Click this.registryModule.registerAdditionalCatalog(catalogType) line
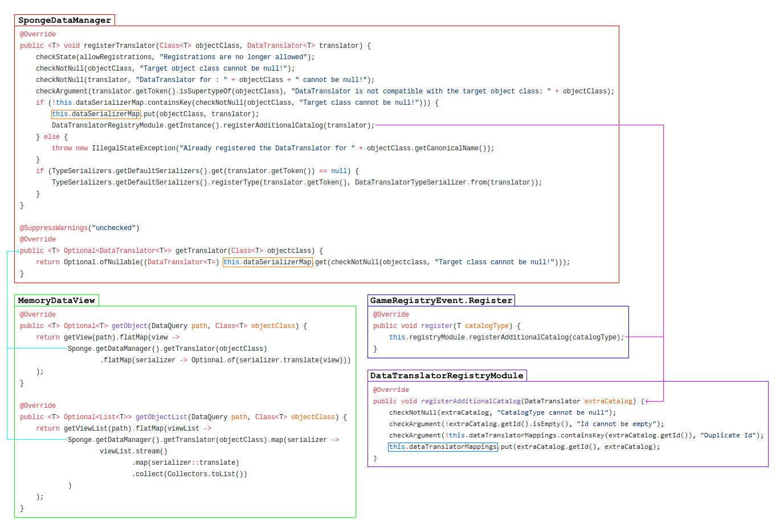Image resolution: width=780 pixels, height=532 pixels. pyautogui.click(x=507, y=337)
